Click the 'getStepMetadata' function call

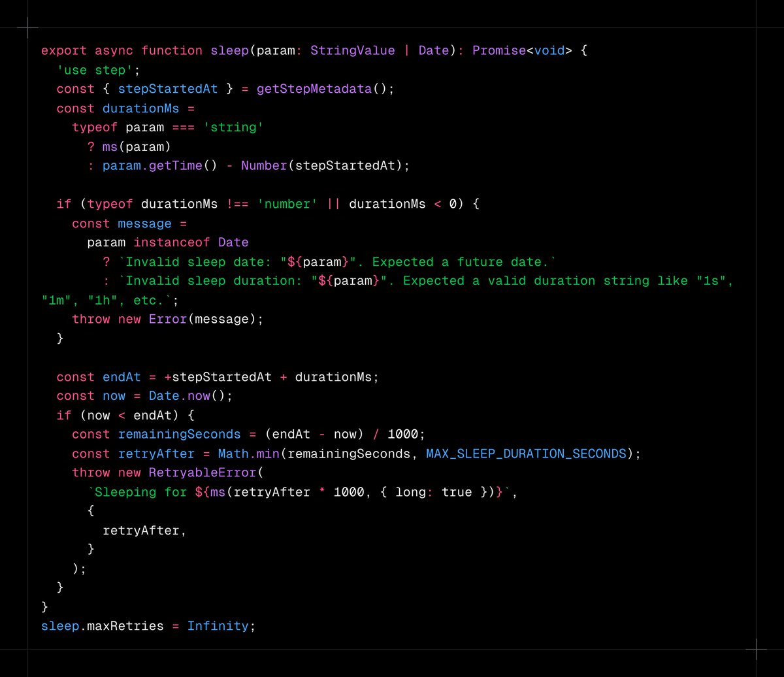[314, 89]
